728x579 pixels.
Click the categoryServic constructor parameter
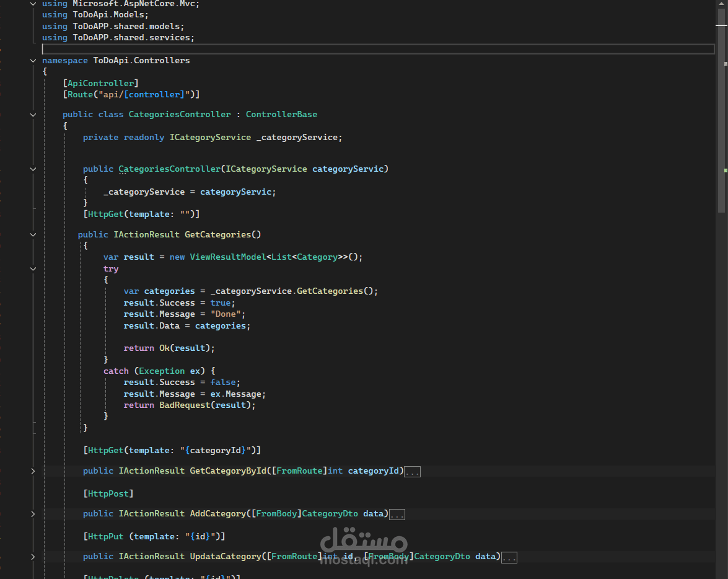click(x=348, y=169)
